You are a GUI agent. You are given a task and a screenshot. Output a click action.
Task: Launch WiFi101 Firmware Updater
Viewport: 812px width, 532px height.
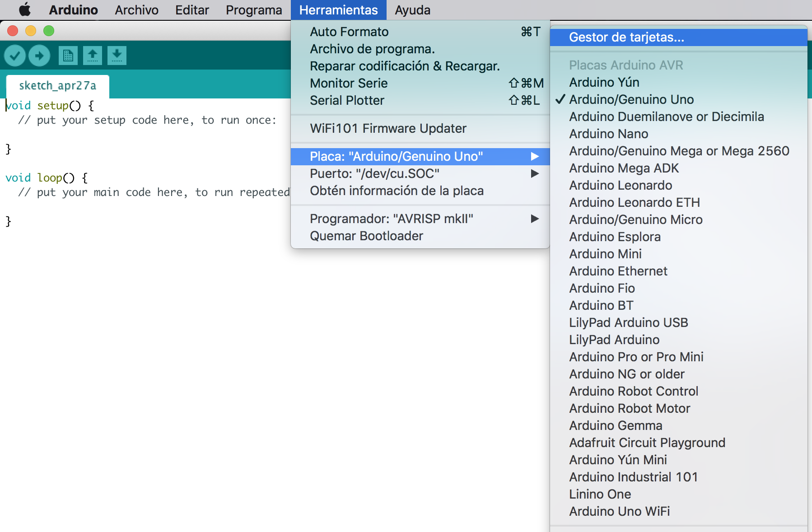pyautogui.click(x=420, y=128)
